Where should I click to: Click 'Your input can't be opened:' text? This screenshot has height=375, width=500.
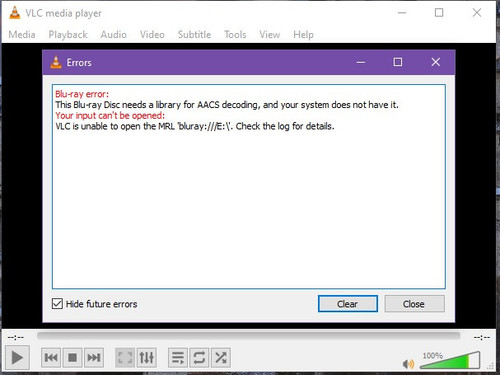tap(110, 116)
